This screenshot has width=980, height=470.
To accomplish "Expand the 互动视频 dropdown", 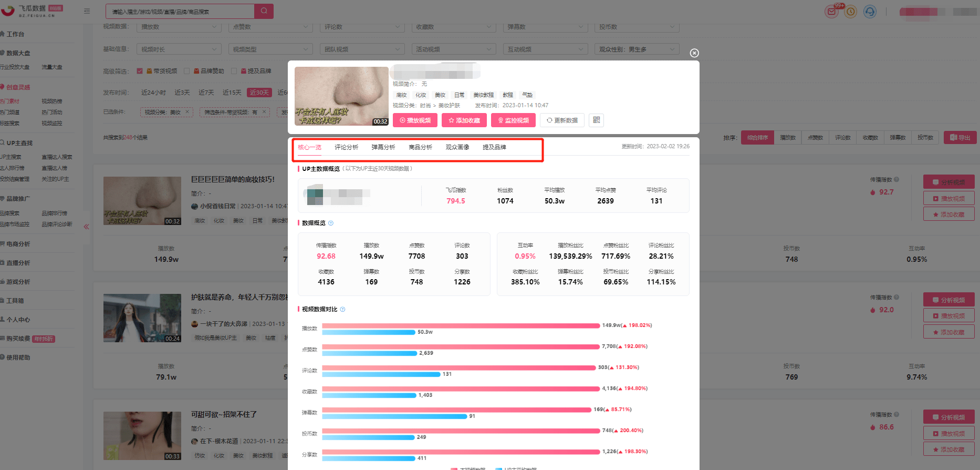I will [545, 49].
